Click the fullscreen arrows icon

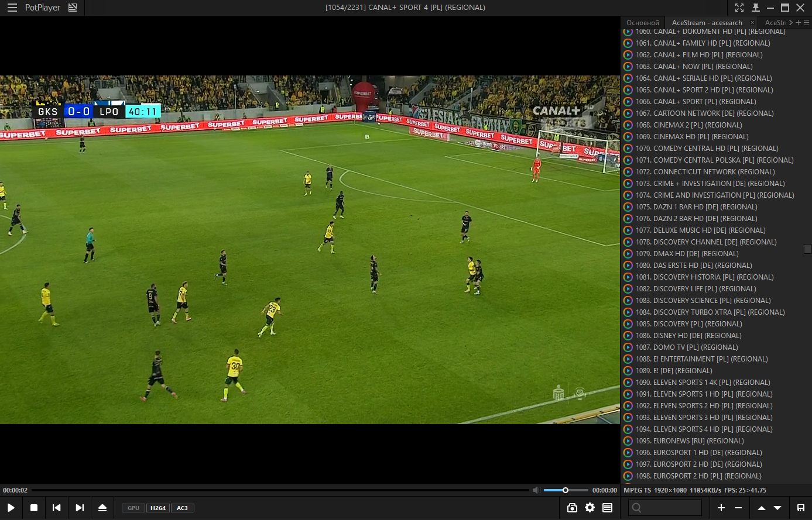tap(739, 8)
